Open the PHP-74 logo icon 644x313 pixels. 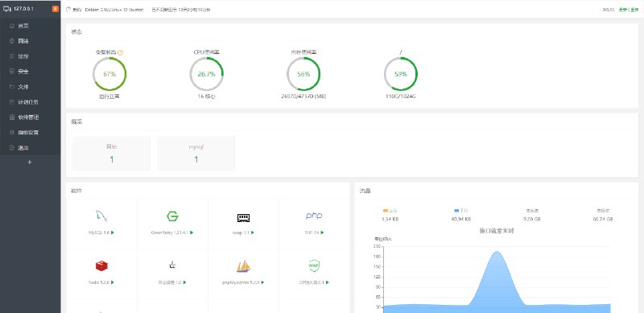click(x=314, y=216)
